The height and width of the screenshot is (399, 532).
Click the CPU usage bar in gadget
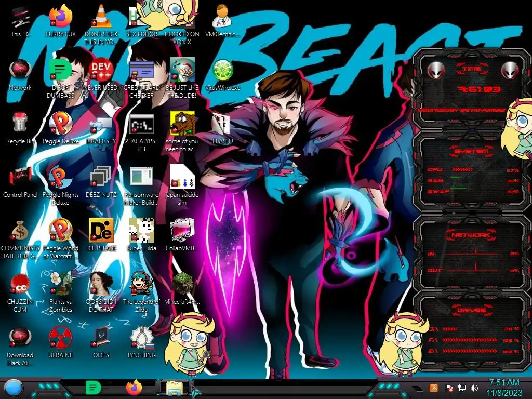click(462, 170)
